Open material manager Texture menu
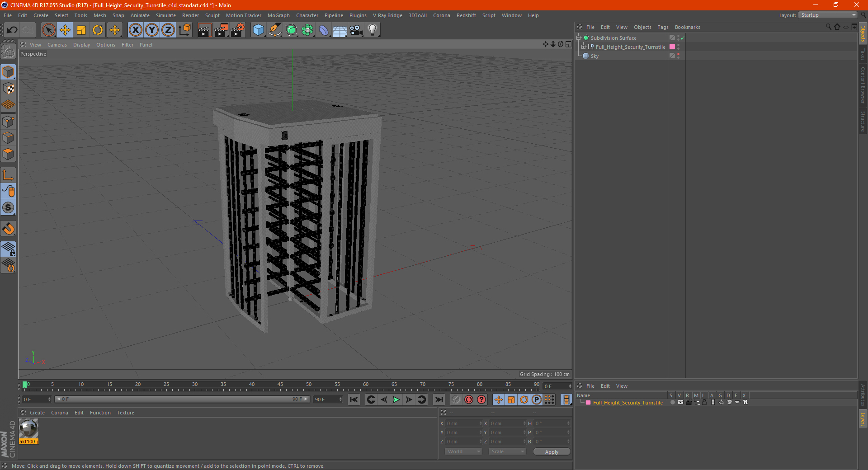The width and height of the screenshot is (868, 470). click(125, 413)
